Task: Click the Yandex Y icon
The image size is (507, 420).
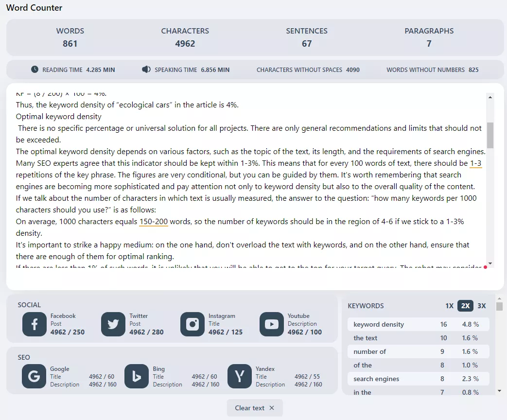Action: click(239, 376)
